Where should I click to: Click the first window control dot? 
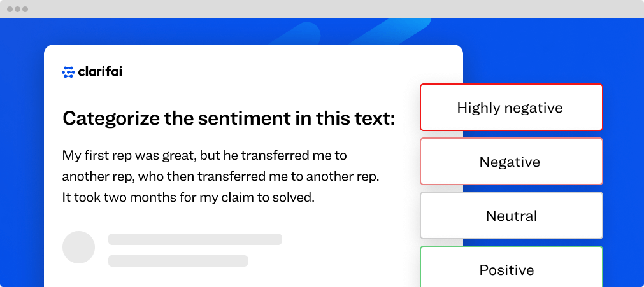10,10
